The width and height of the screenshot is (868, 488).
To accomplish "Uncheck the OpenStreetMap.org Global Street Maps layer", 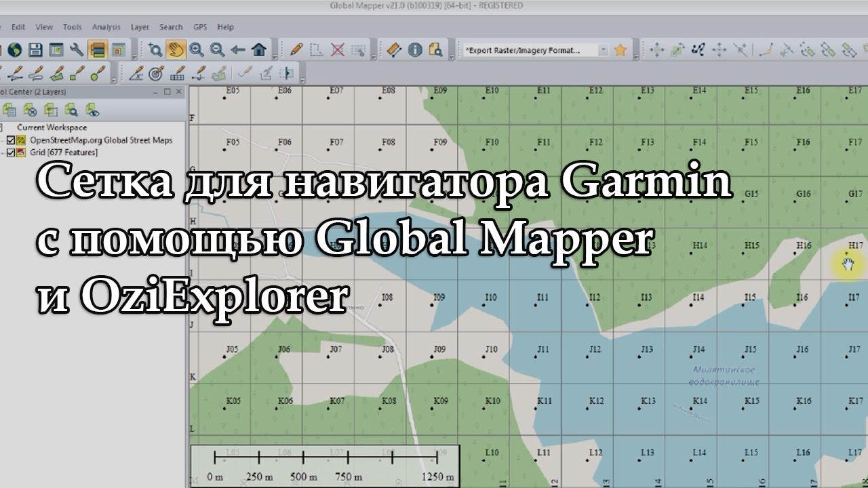I will (x=10, y=140).
